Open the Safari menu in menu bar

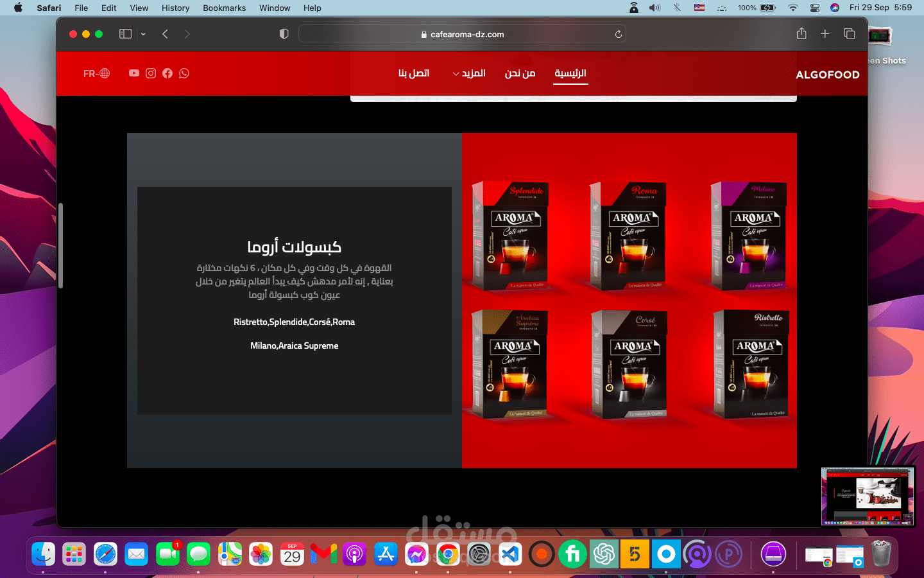[x=49, y=8]
